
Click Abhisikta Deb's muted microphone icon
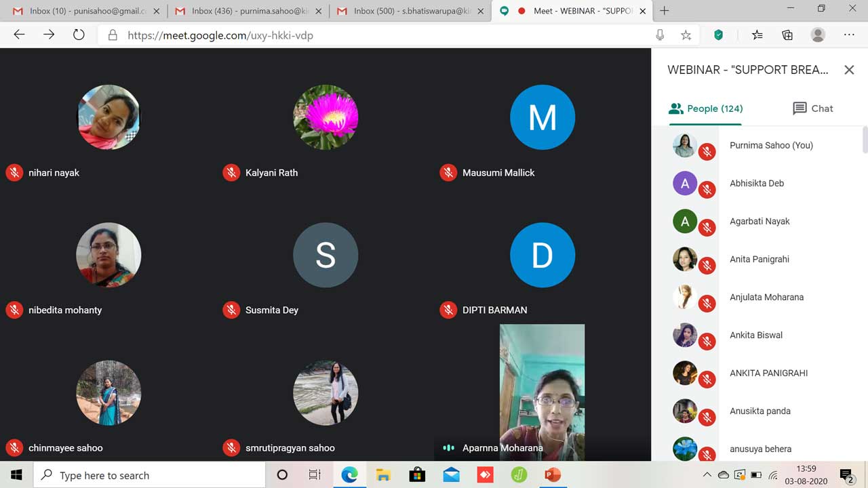(x=707, y=190)
